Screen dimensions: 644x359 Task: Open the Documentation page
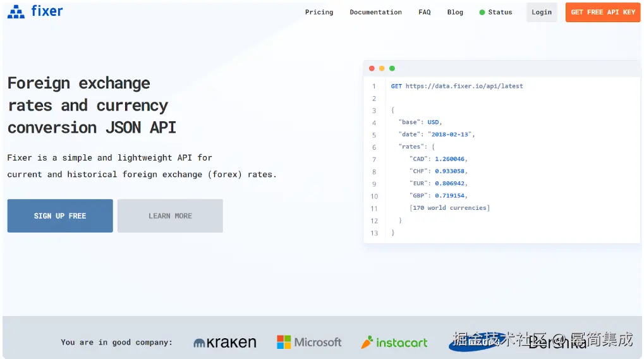tap(376, 12)
